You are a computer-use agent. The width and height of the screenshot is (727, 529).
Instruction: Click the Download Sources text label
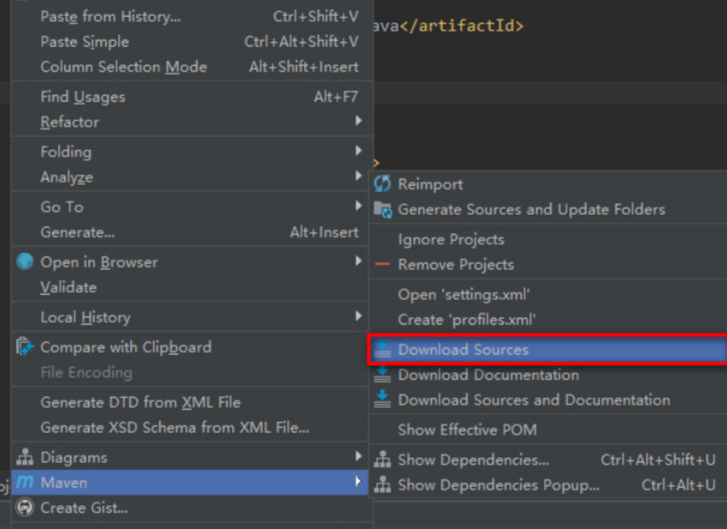click(463, 350)
